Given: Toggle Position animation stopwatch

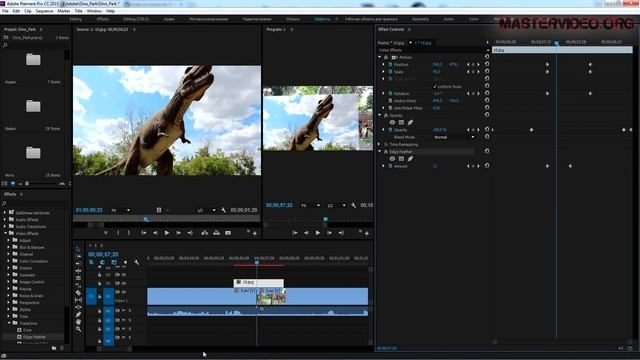Looking at the screenshot, I should (390, 64).
